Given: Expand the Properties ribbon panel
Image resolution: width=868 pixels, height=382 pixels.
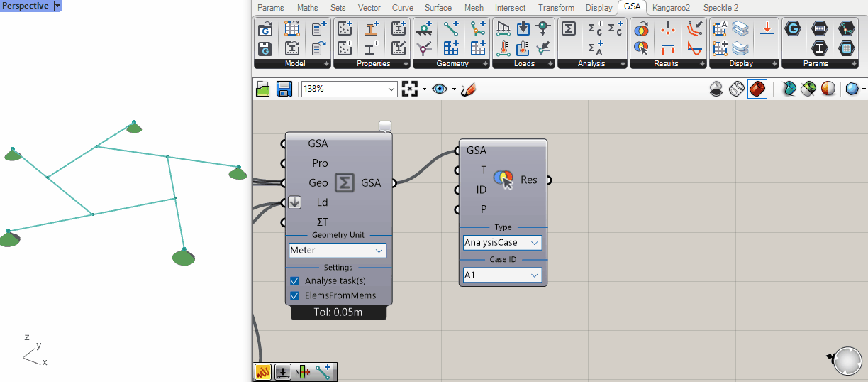Looking at the screenshot, I should (x=406, y=64).
